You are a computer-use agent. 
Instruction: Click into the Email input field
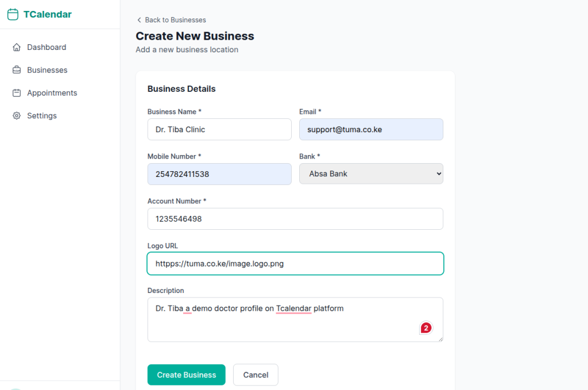[x=371, y=129]
